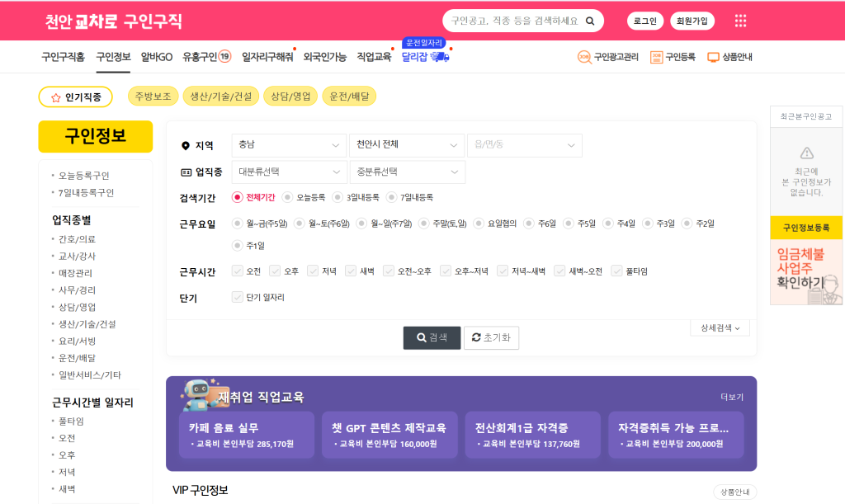Click the dark 검색 search button
The image size is (845, 504).
[x=432, y=337]
